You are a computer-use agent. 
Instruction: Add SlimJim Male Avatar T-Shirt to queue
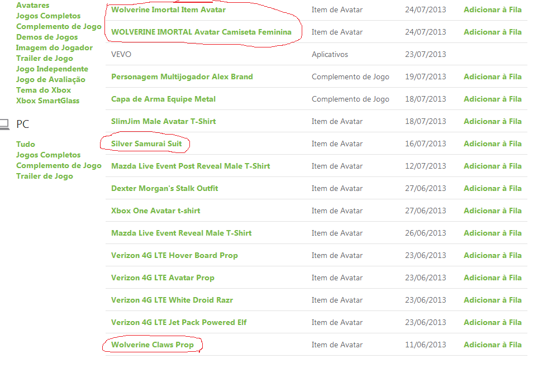click(x=493, y=121)
